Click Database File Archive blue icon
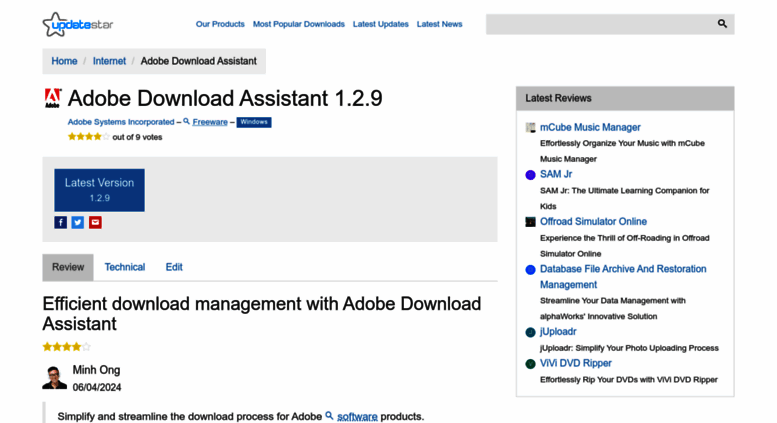 click(x=530, y=269)
